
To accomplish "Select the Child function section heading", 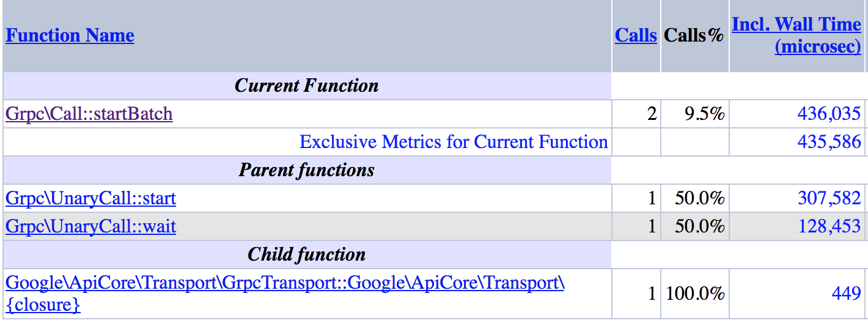I will (307, 254).
